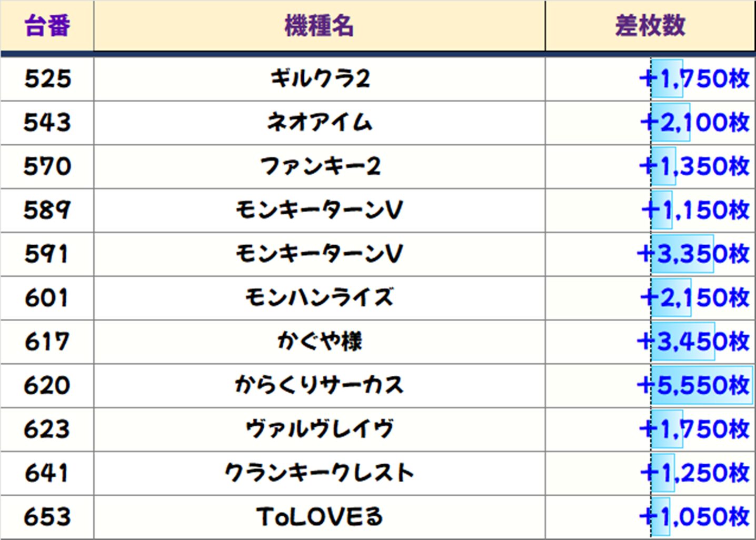Select the machine number 525 cell

[47, 79]
